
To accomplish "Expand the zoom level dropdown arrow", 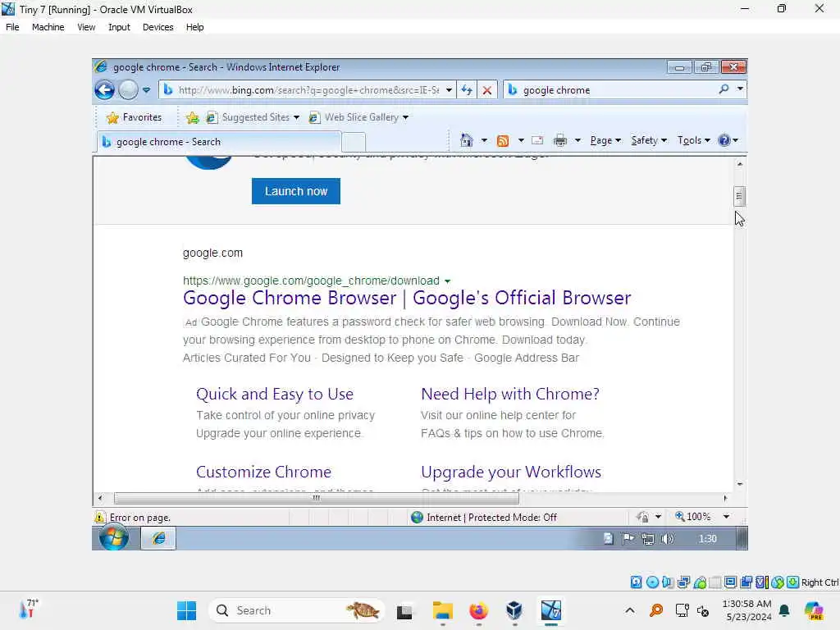I will pyautogui.click(x=727, y=517).
